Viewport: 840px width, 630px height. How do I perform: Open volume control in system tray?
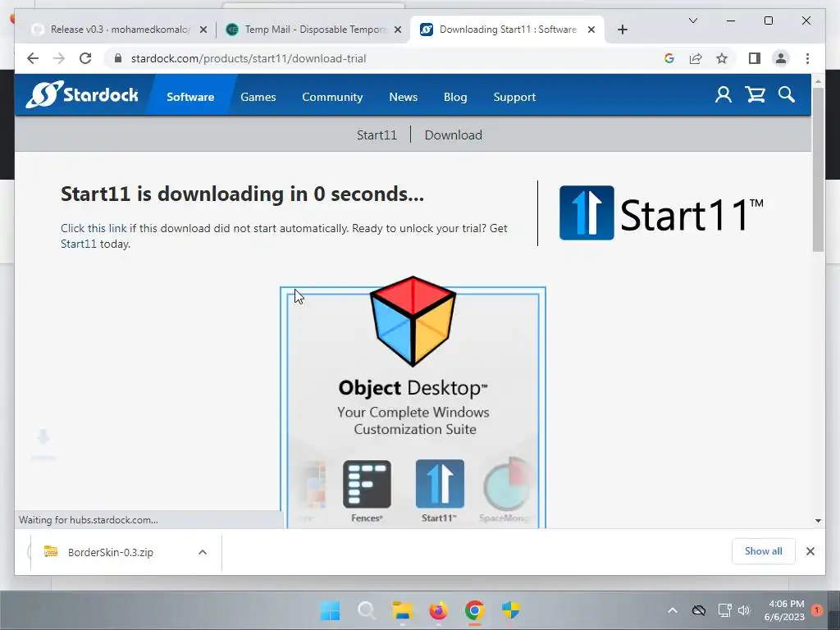point(743,610)
